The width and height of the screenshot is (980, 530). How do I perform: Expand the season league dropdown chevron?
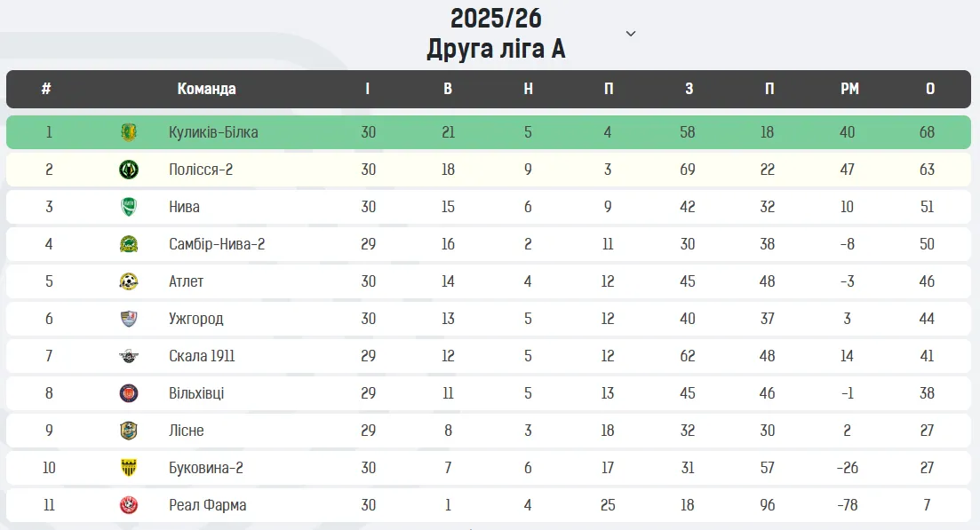(x=631, y=34)
